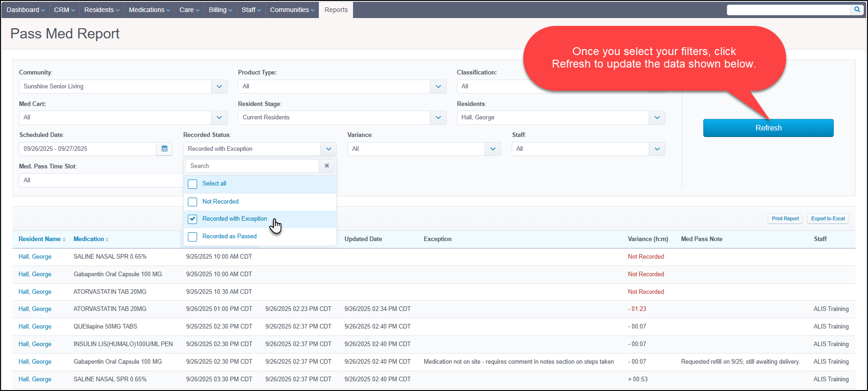Open the Variance dropdown

point(424,149)
